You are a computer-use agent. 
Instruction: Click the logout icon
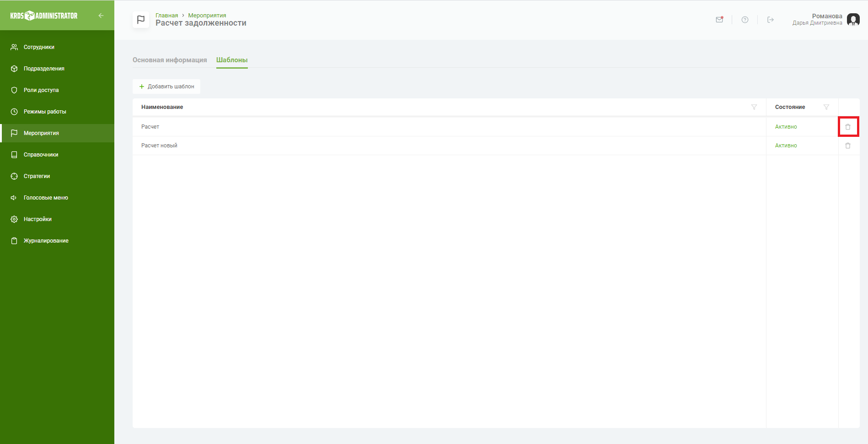pos(771,20)
